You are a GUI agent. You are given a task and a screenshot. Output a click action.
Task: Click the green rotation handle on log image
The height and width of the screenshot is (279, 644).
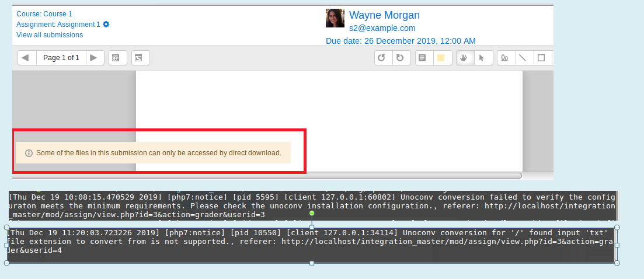click(312, 214)
